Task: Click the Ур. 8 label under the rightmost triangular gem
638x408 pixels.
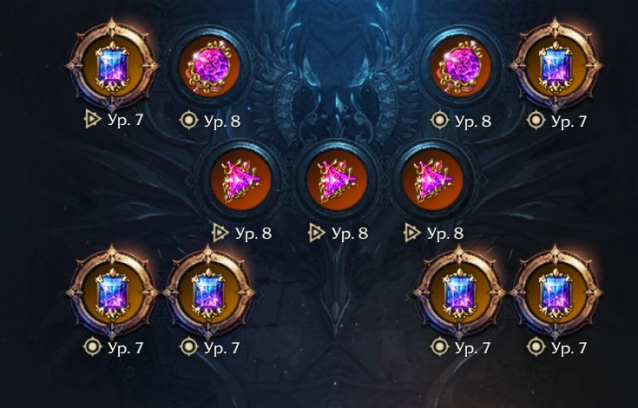Action: pyautogui.click(x=446, y=233)
